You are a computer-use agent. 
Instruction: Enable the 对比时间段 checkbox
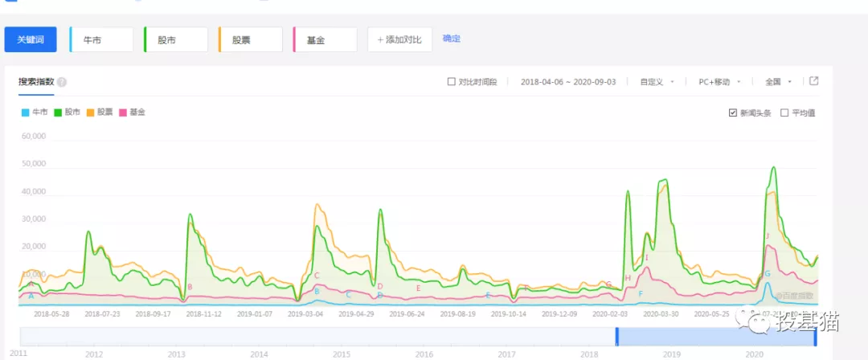click(451, 82)
